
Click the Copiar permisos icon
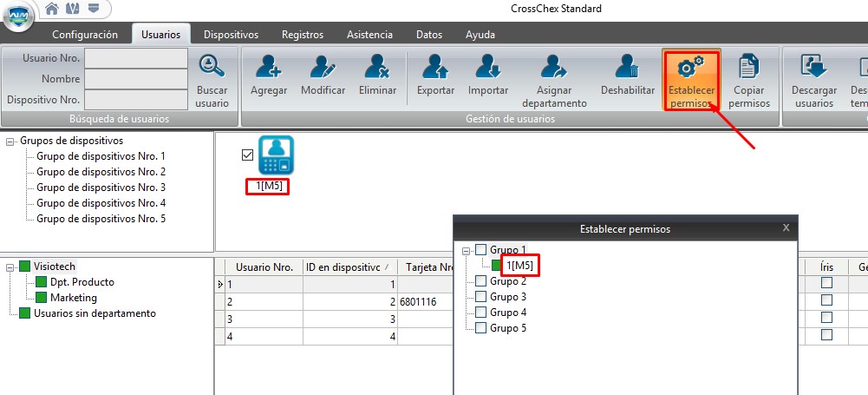(x=749, y=67)
